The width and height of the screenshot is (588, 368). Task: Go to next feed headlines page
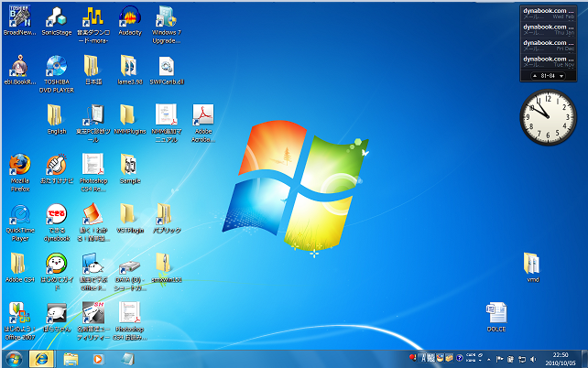[561, 76]
